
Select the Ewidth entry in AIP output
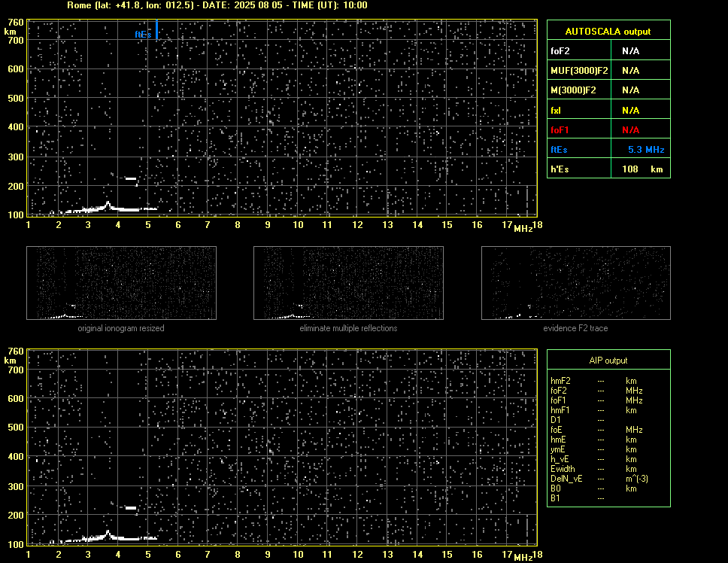[563, 469]
